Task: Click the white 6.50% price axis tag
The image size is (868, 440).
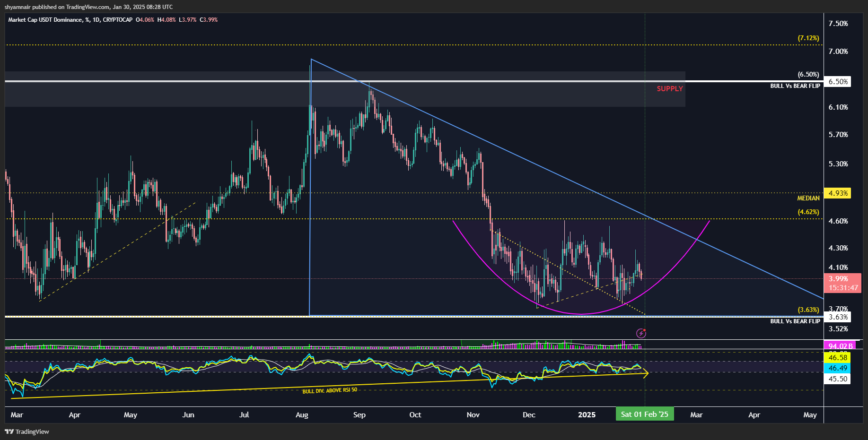Action: tap(838, 82)
